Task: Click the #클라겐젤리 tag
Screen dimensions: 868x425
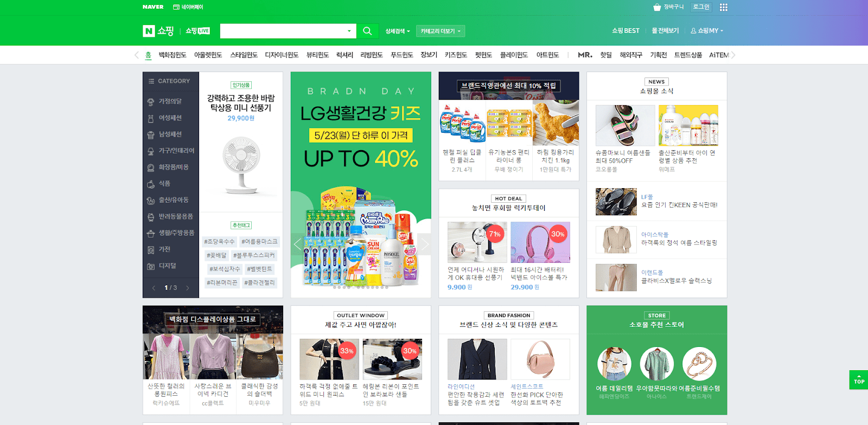Action: pos(259,282)
